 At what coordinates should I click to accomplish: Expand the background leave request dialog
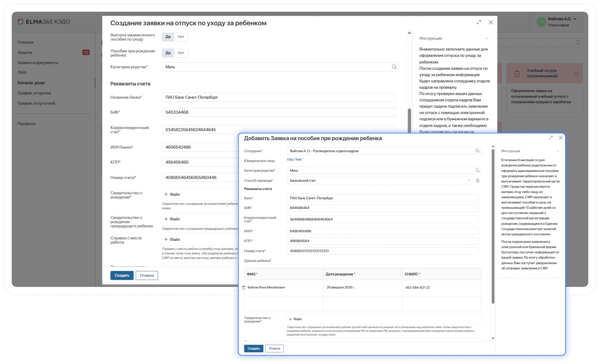pos(479,22)
